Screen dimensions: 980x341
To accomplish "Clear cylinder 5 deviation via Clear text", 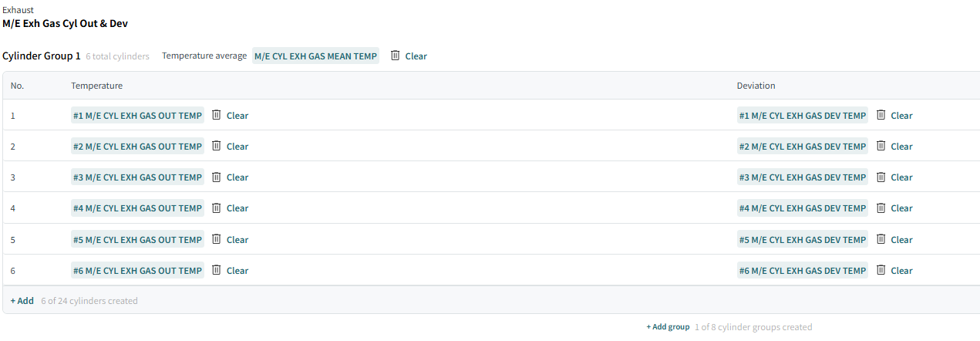I will pyautogui.click(x=902, y=240).
